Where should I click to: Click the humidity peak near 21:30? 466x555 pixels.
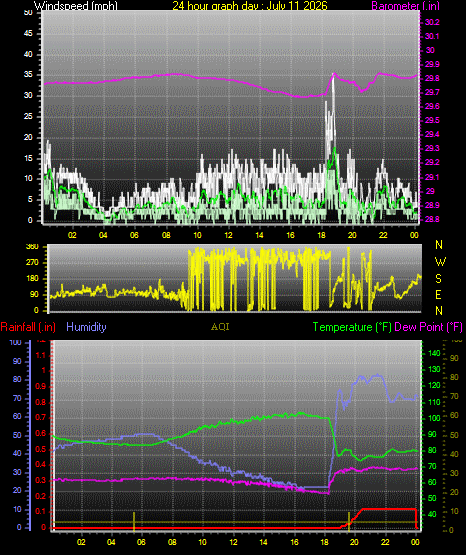[x=378, y=375]
